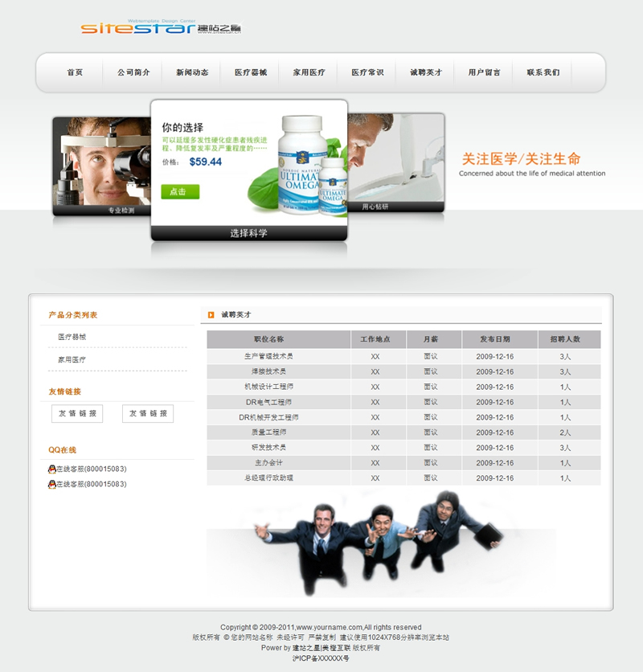Select the 专业检测 eye exam thumbnail
This screenshot has height=672, width=643.
tap(100, 165)
